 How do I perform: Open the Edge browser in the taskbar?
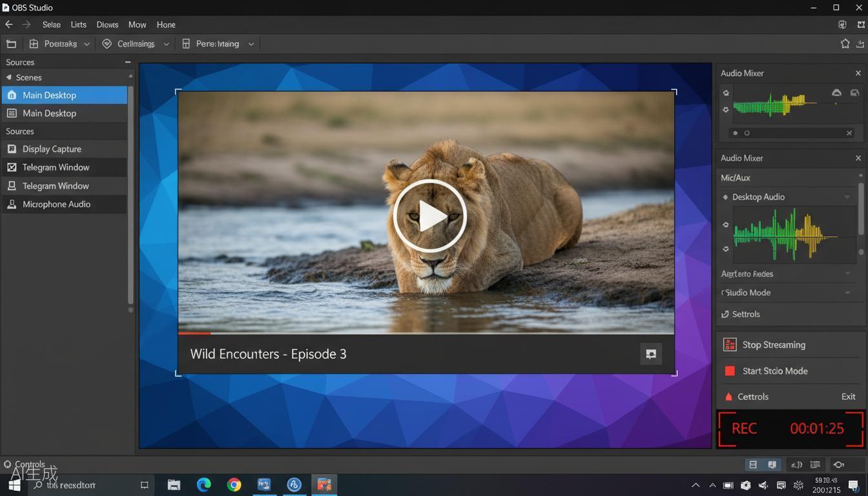pyautogui.click(x=203, y=484)
